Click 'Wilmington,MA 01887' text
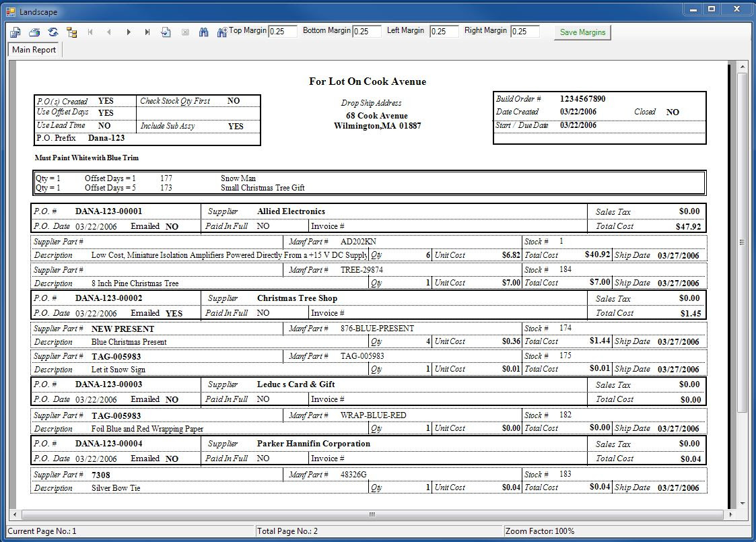 point(378,126)
